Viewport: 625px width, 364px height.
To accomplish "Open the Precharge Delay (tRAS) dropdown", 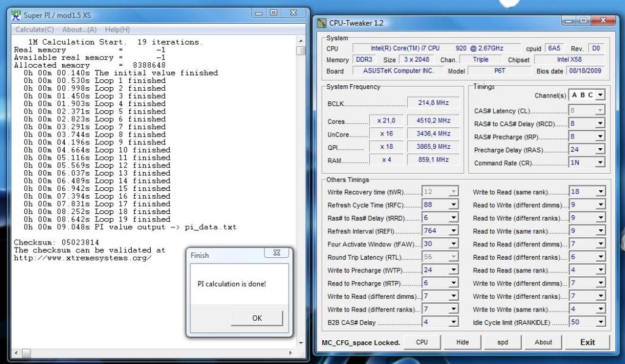I will [x=600, y=149].
